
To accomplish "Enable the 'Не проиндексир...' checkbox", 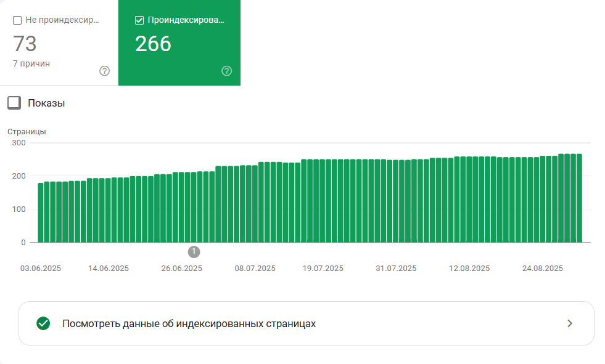I will click(17, 20).
